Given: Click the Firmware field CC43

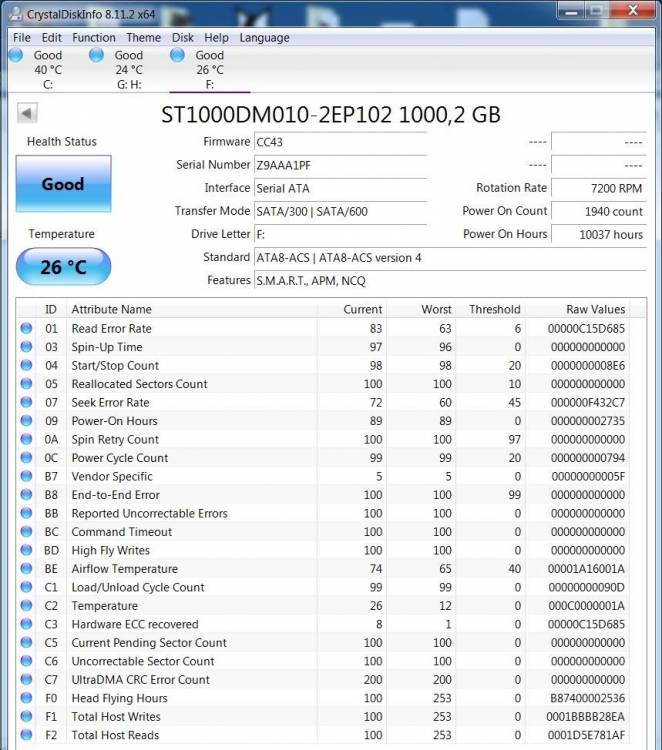Looking at the screenshot, I should click(x=340, y=142).
